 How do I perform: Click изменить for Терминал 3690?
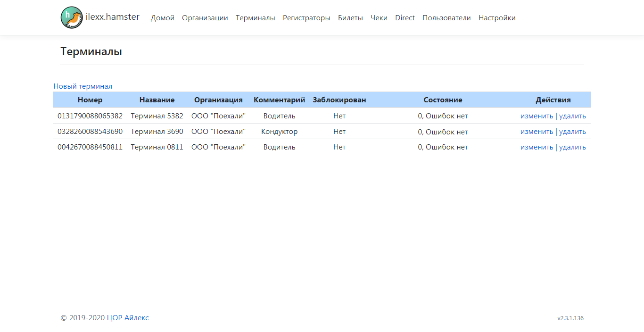[537, 132]
